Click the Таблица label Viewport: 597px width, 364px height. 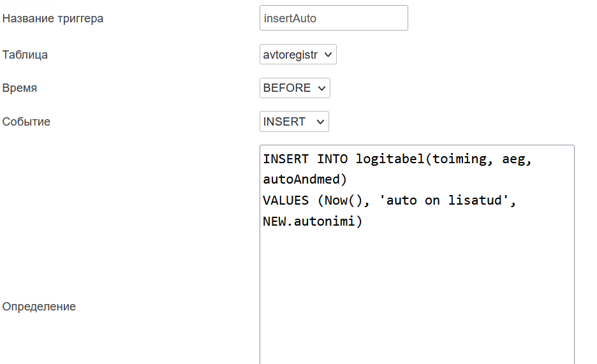coord(25,55)
